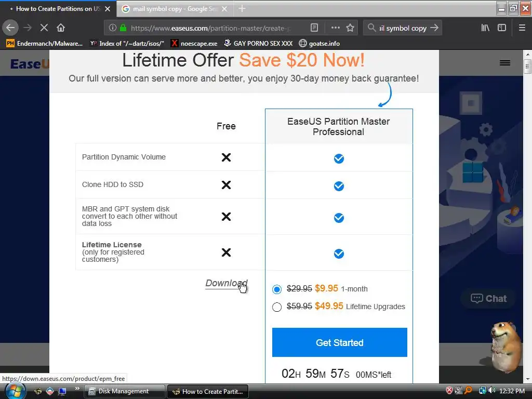Image resolution: width=532 pixels, height=399 pixels.
Task: Click show desktop quick launch icon
Action: 62,391
